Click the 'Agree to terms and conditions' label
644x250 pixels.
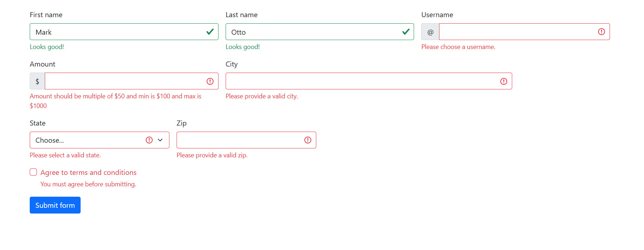coord(88,172)
